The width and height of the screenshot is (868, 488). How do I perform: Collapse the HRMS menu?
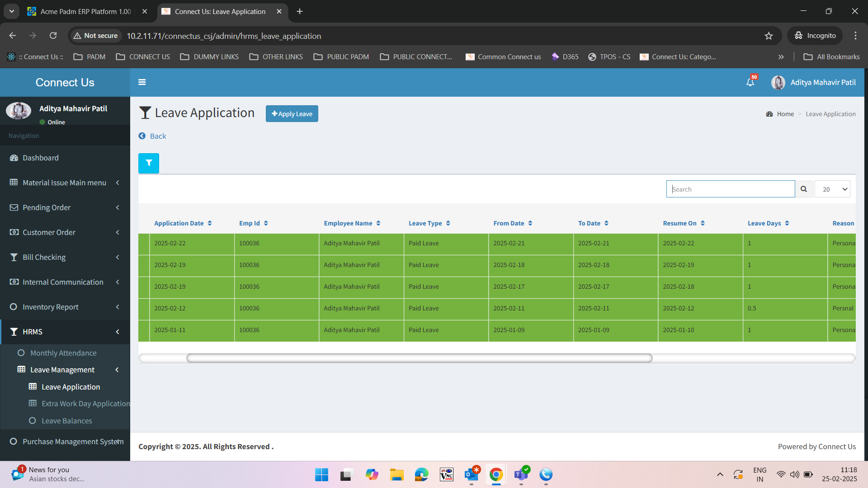pos(65,332)
